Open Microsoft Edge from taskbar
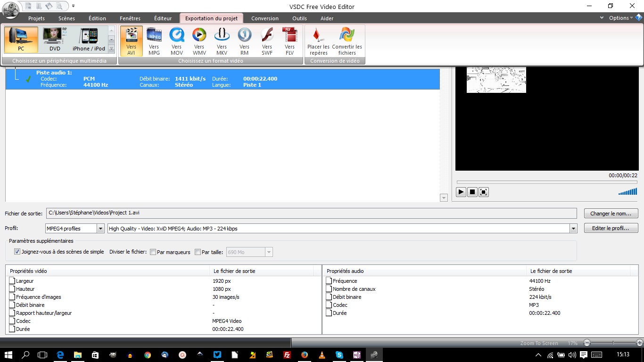The height and width of the screenshot is (362, 644). 60,354
